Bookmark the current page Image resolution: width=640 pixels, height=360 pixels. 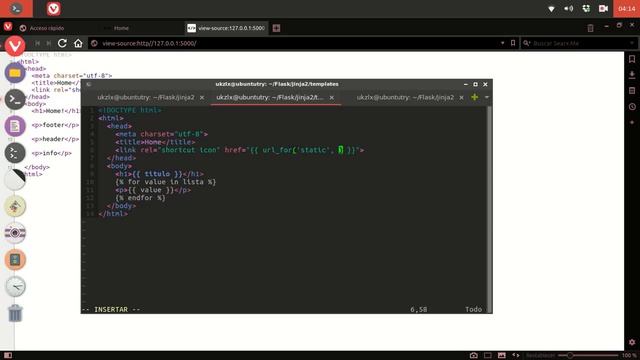513,43
